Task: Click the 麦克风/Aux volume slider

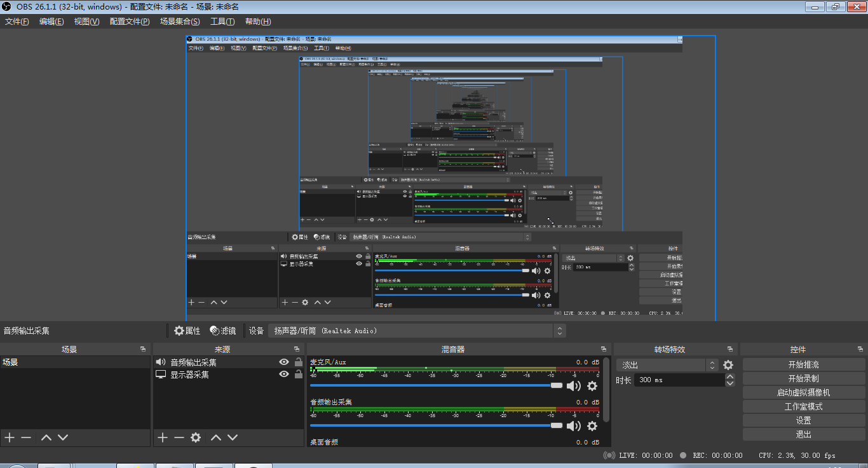Action: pos(437,385)
